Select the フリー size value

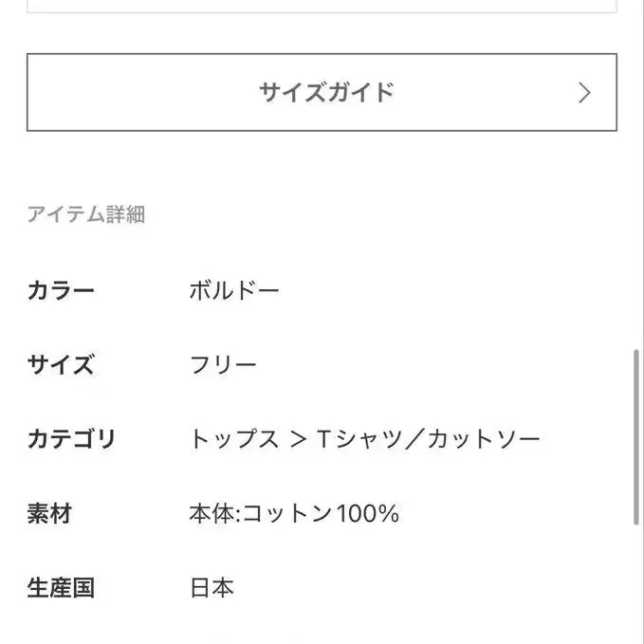point(223,364)
